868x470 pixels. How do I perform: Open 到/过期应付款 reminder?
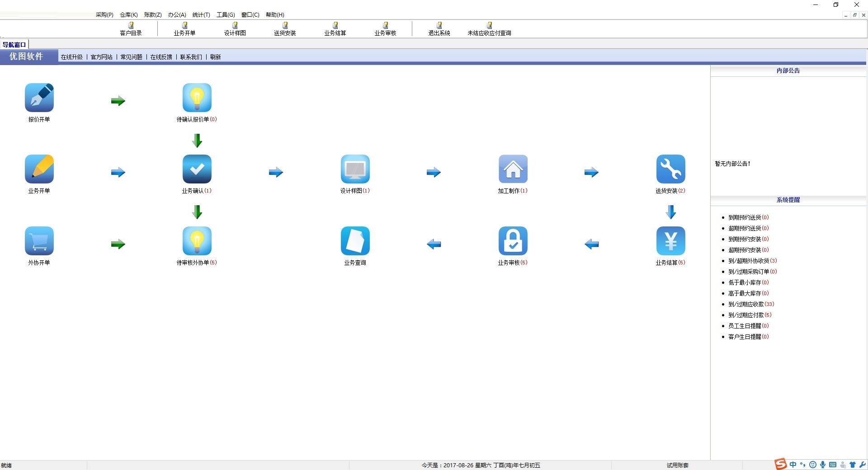(x=750, y=315)
